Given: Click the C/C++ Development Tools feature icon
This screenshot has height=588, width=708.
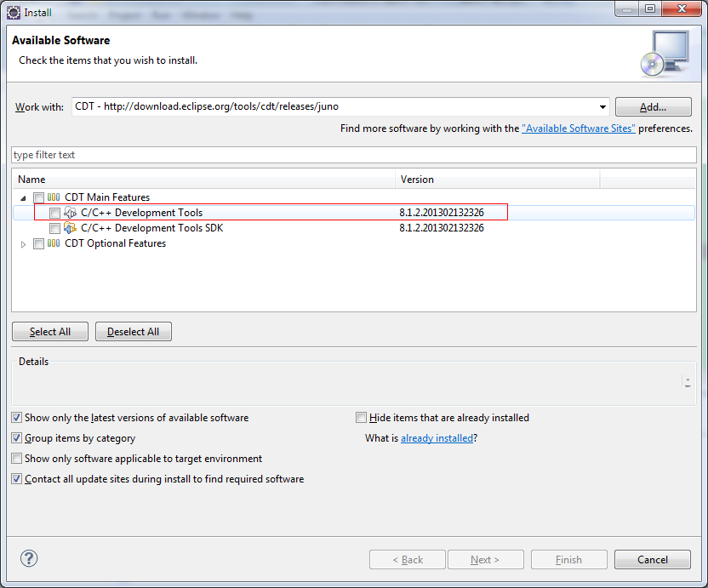Looking at the screenshot, I should (x=71, y=213).
